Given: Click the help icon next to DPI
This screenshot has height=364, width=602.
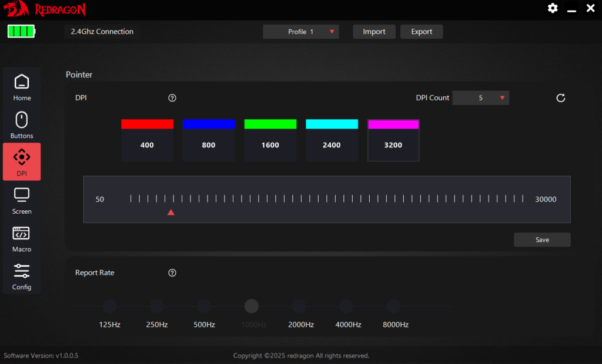Looking at the screenshot, I should coord(172,98).
